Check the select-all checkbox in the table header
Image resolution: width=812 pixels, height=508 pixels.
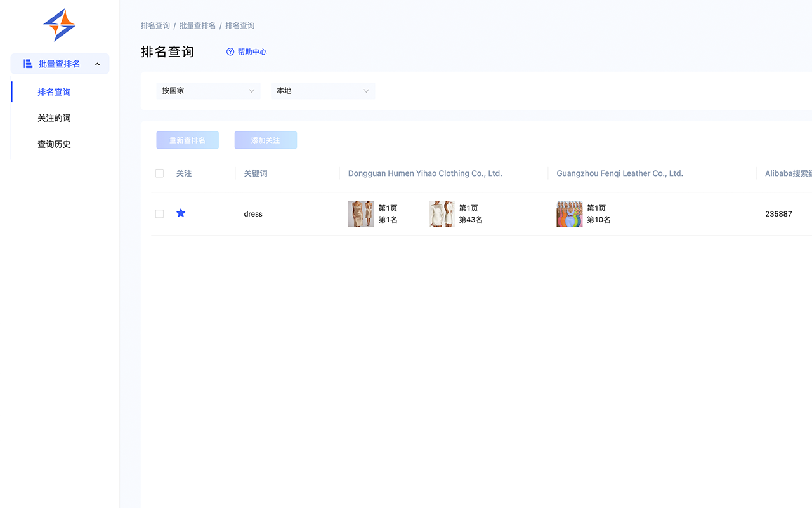(159, 173)
